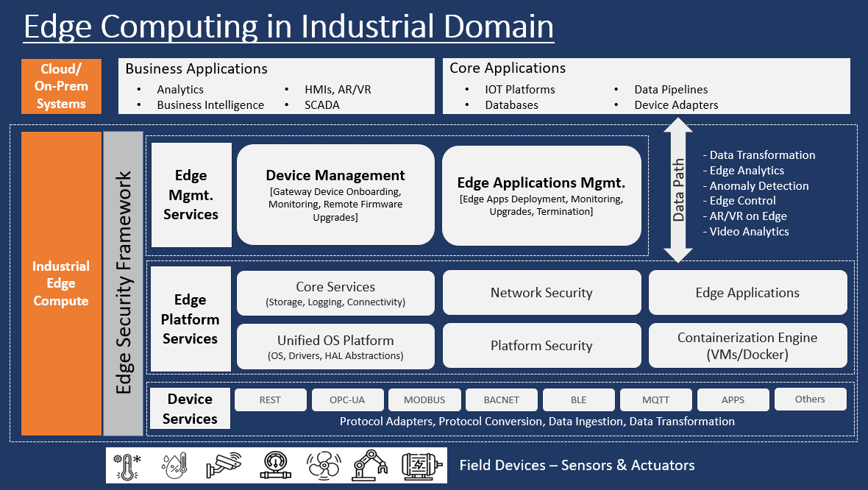Click the pressure gauge pipe icon
The height and width of the screenshot is (490, 868).
(274, 465)
